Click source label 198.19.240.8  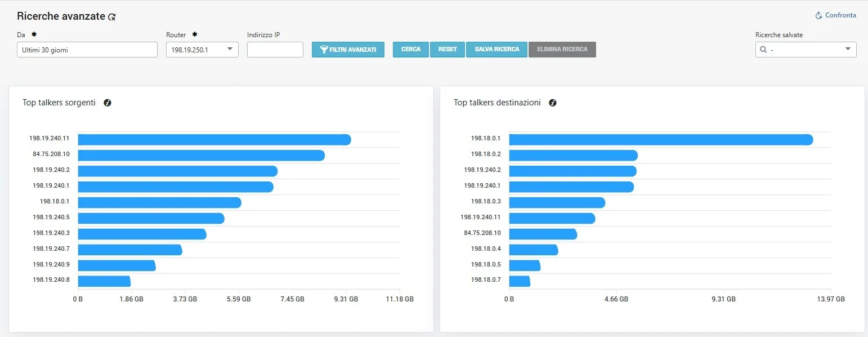pyautogui.click(x=51, y=280)
